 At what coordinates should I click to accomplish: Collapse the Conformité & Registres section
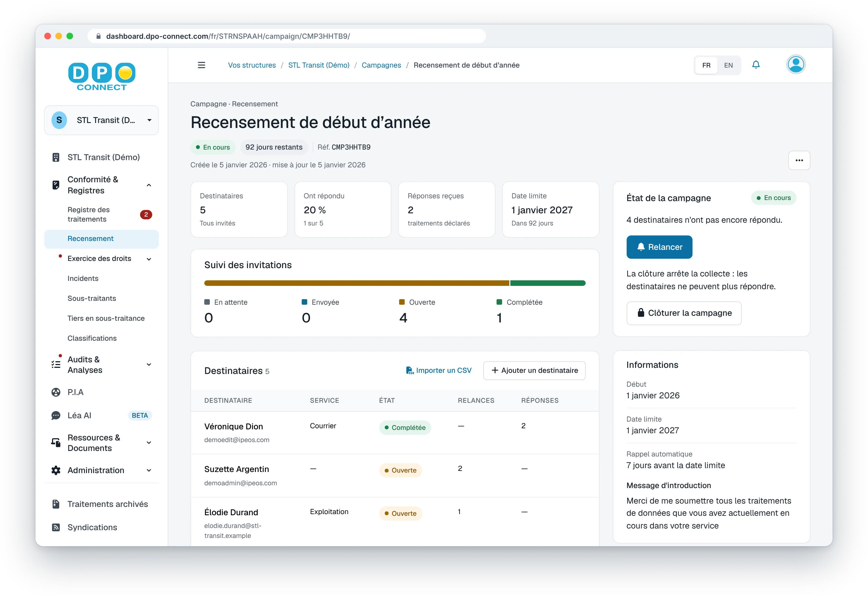pyautogui.click(x=149, y=185)
